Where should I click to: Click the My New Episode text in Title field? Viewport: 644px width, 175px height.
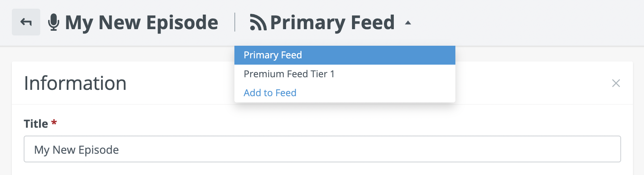77,150
